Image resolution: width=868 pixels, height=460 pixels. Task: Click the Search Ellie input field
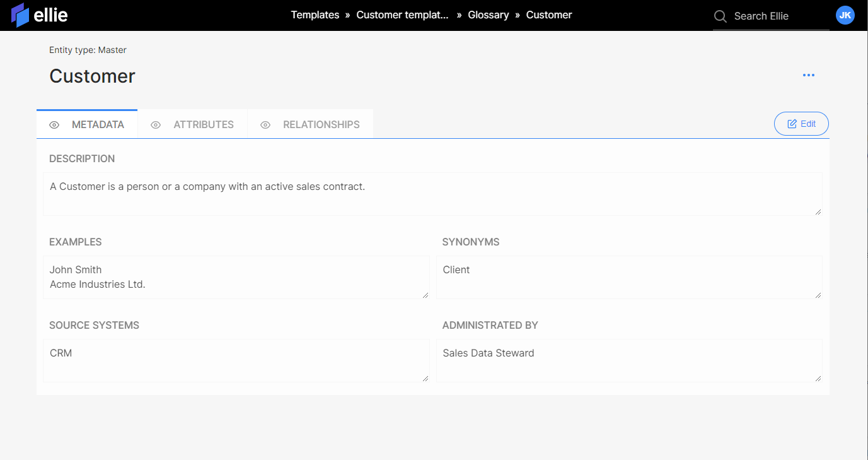[x=778, y=16]
